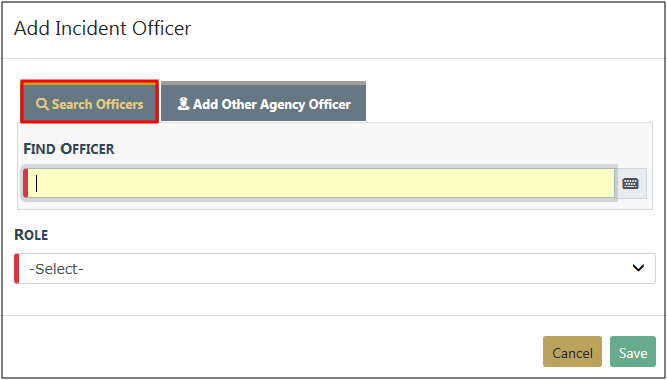Click the middle of the Role select box
667x380 pixels.
[x=335, y=269]
